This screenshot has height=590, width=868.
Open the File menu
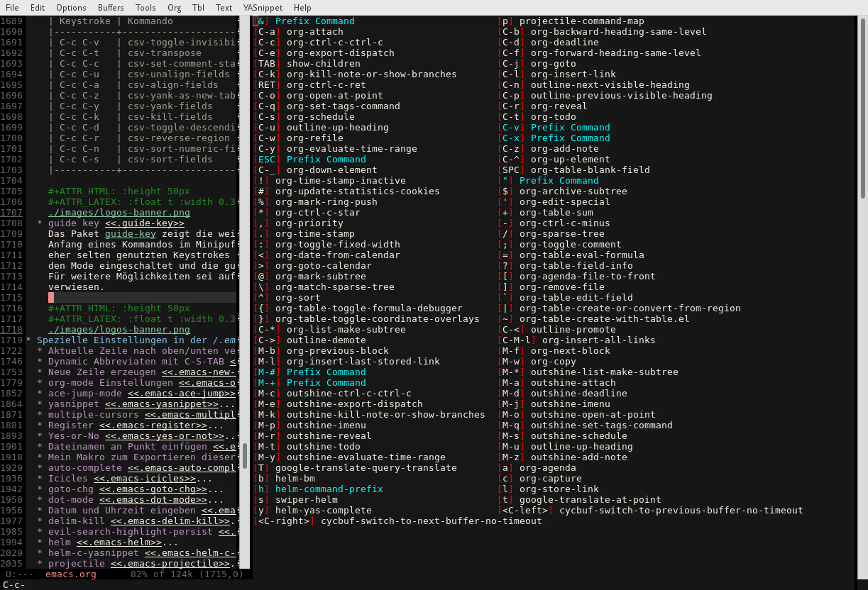pos(12,7)
